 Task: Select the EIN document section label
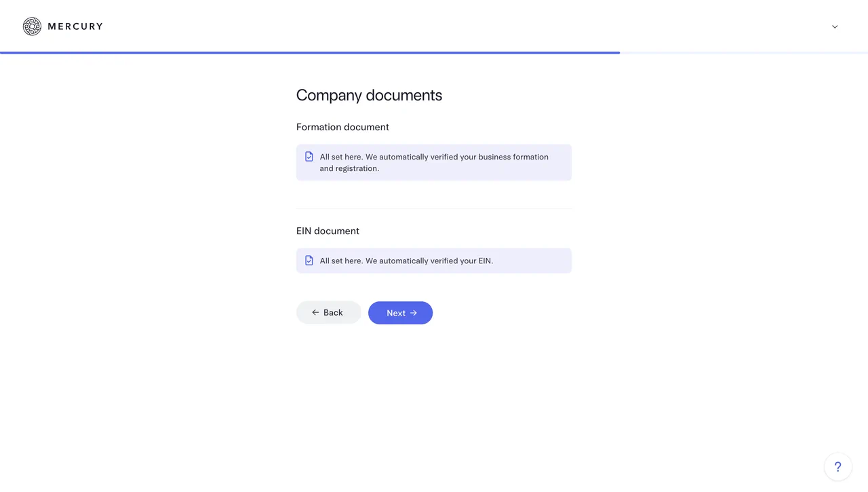[328, 231]
